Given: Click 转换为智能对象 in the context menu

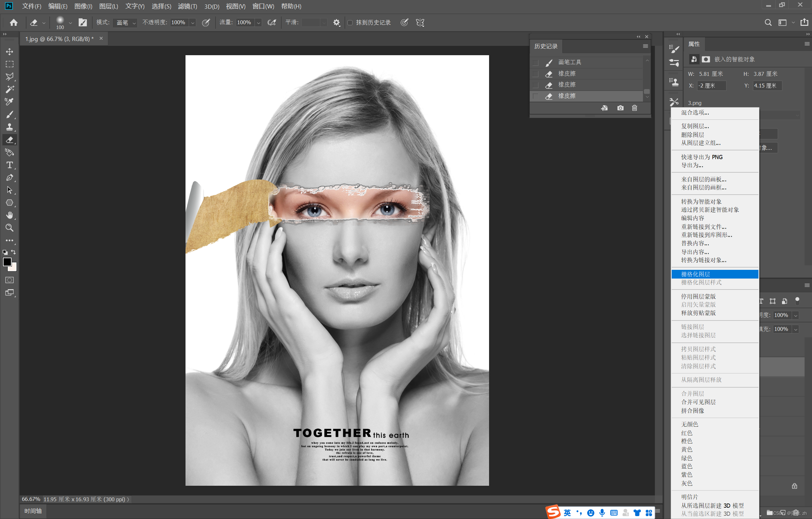Looking at the screenshot, I should pos(701,201).
